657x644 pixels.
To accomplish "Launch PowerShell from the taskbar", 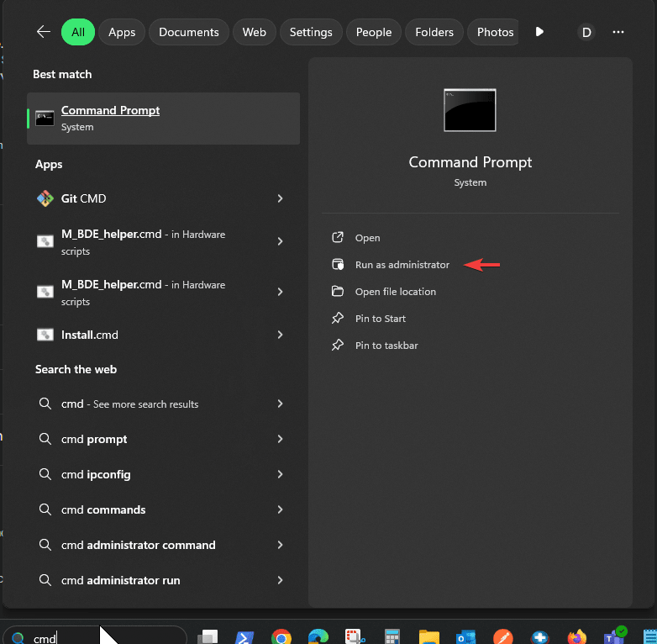I will 244,637.
